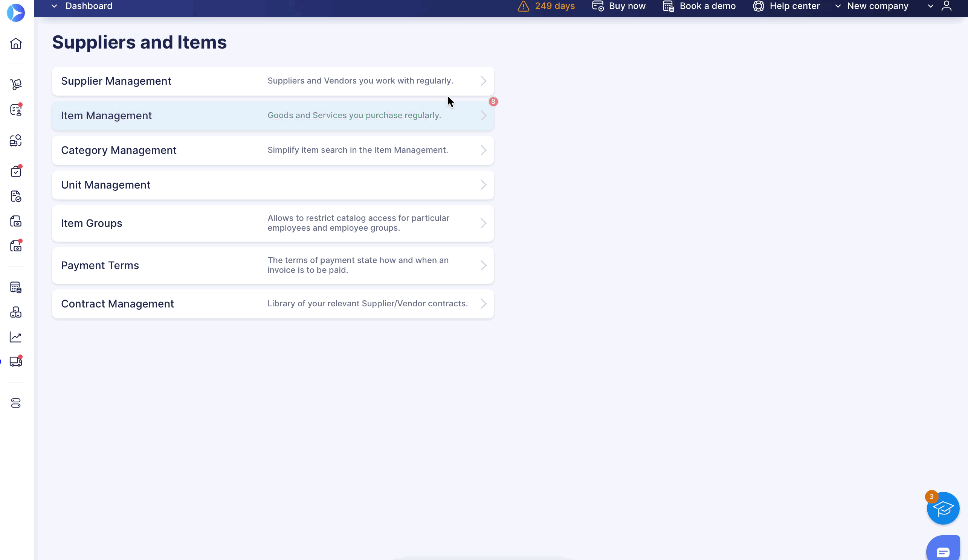
Task: Click the Buy now button
Action: tap(619, 6)
